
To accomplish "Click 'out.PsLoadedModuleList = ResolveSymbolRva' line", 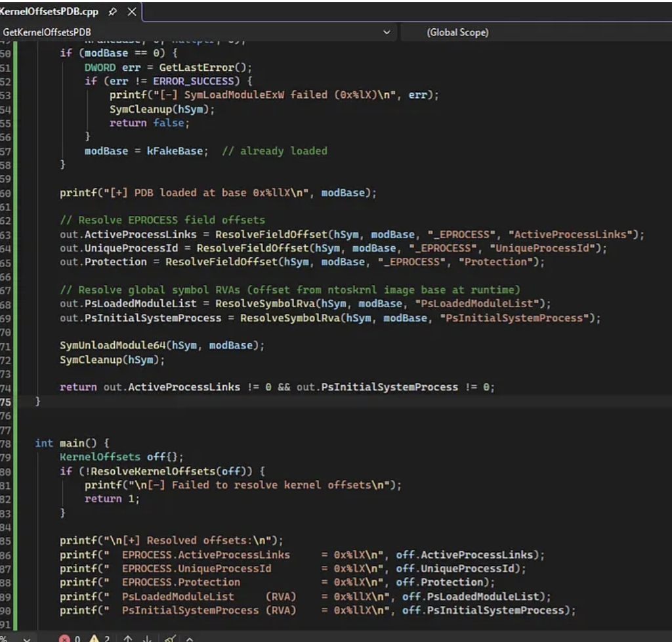I will [x=305, y=303].
